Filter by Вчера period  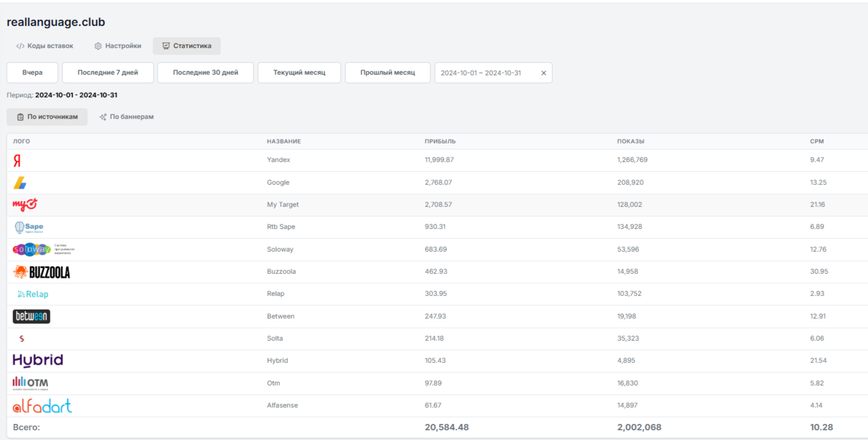tap(32, 73)
